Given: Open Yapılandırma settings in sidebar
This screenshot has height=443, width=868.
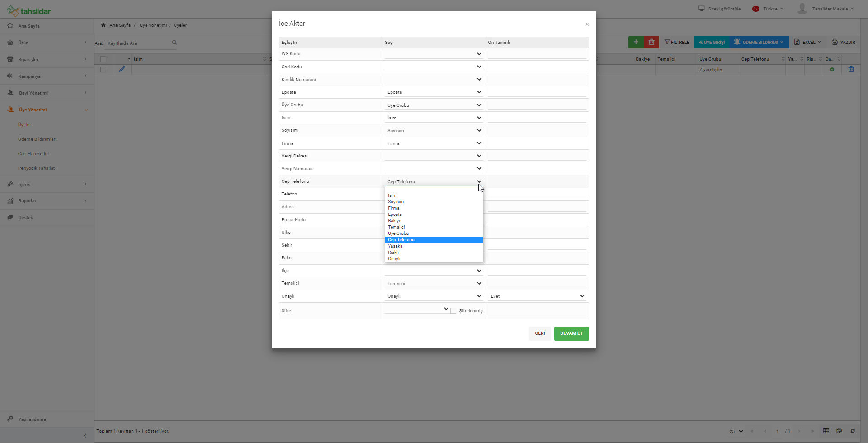Looking at the screenshot, I should 47,419.
